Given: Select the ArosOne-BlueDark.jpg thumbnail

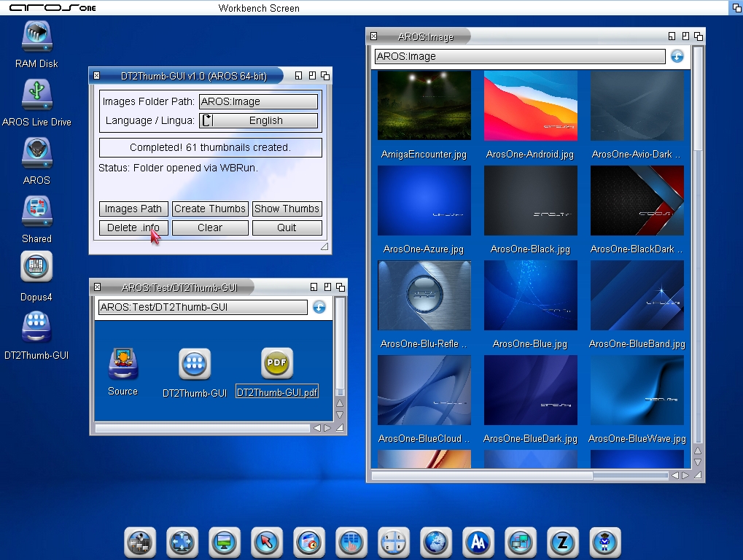Looking at the screenshot, I should (x=531, y=390).
